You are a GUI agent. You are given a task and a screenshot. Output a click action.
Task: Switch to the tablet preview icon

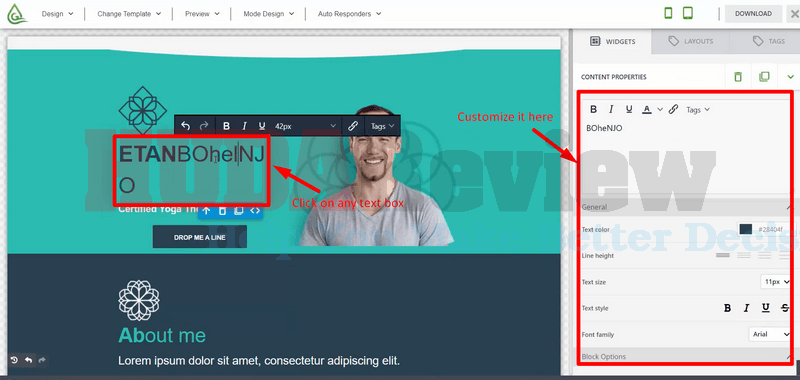pyautogui.click(x=688, y=13)
